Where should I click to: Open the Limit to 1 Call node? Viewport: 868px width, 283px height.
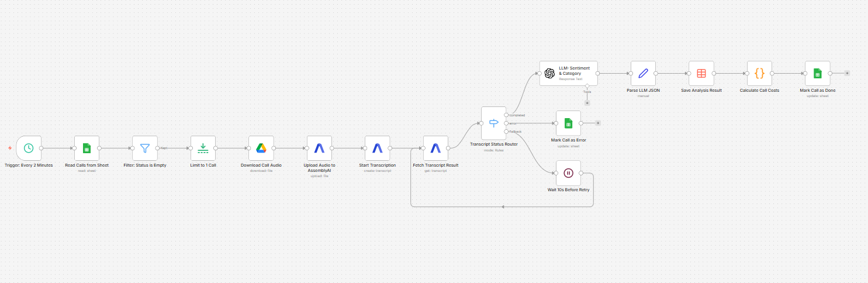(x=203, y=148)
